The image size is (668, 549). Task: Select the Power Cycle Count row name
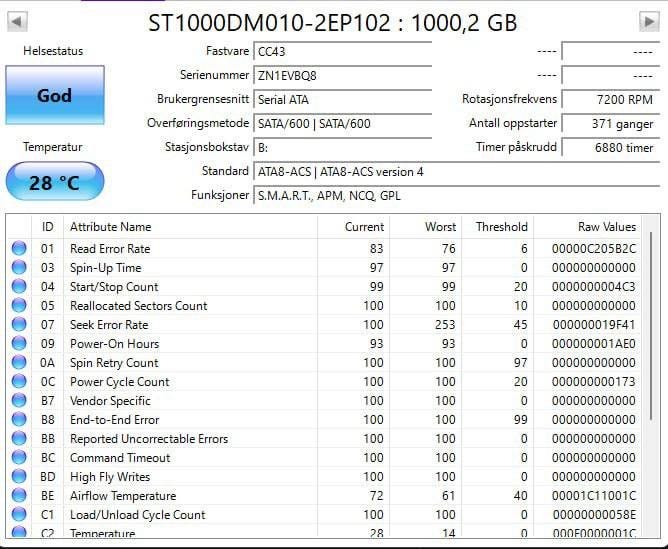coord(119,382)
